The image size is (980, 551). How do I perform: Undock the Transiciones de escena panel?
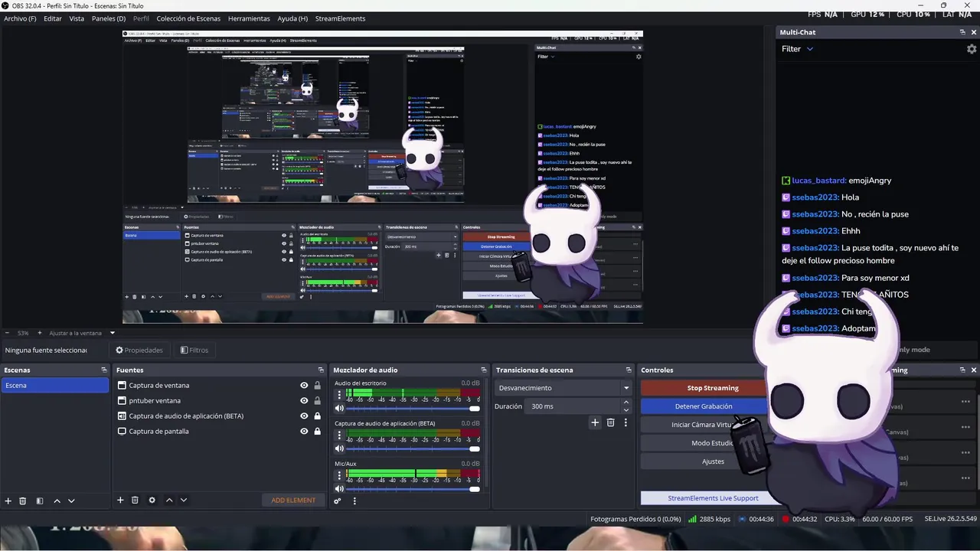point(629,370)
